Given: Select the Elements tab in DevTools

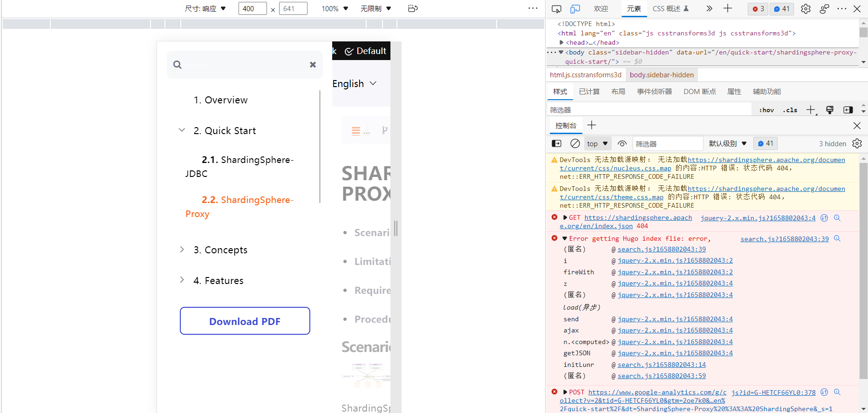Looking at the screenshot, I should tap(634, 9).
